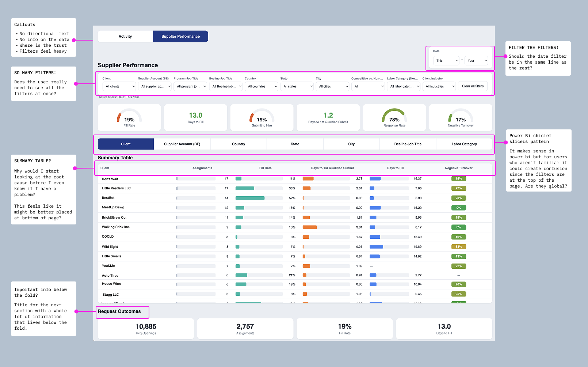Toggle the Labor Category slicer button

[x=464, y=144]
